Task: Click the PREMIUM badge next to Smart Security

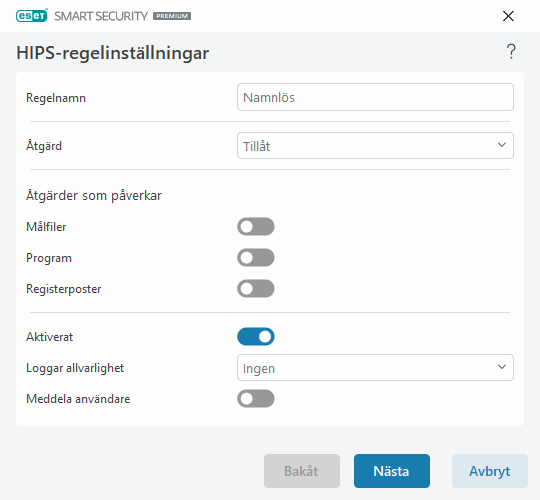Action: pos(172,16)
